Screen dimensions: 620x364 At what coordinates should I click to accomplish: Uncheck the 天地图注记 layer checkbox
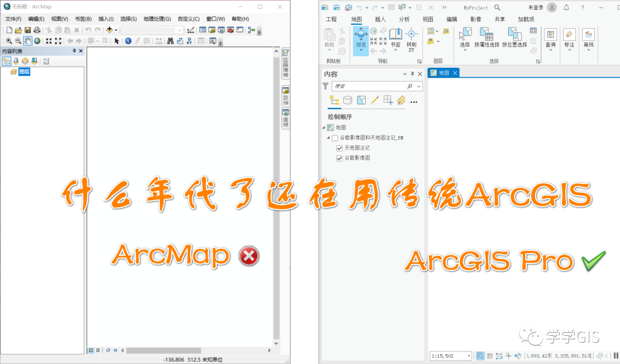339,148
